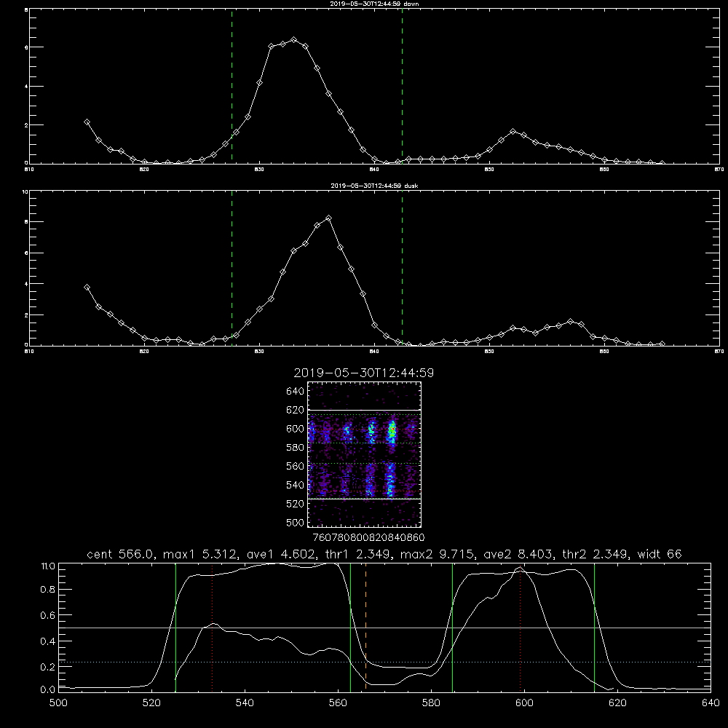Click the left green dashed line in dawn plot
Viewport: 728px width, 728px height.
[232, 87]
